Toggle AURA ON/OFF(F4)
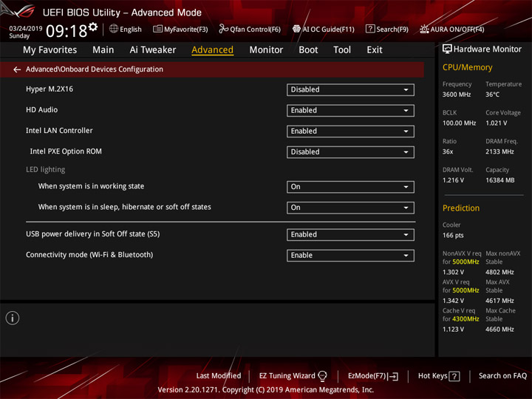 457,29
